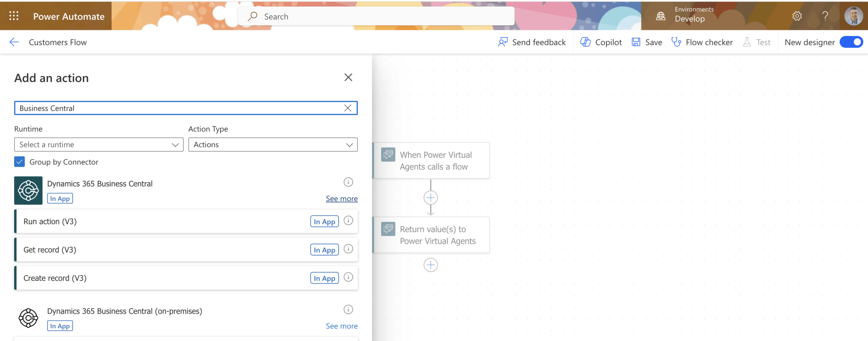The image size is (868, 341).
Task: Uncheck Group by Connector checkbox
Action: [19, 162]
